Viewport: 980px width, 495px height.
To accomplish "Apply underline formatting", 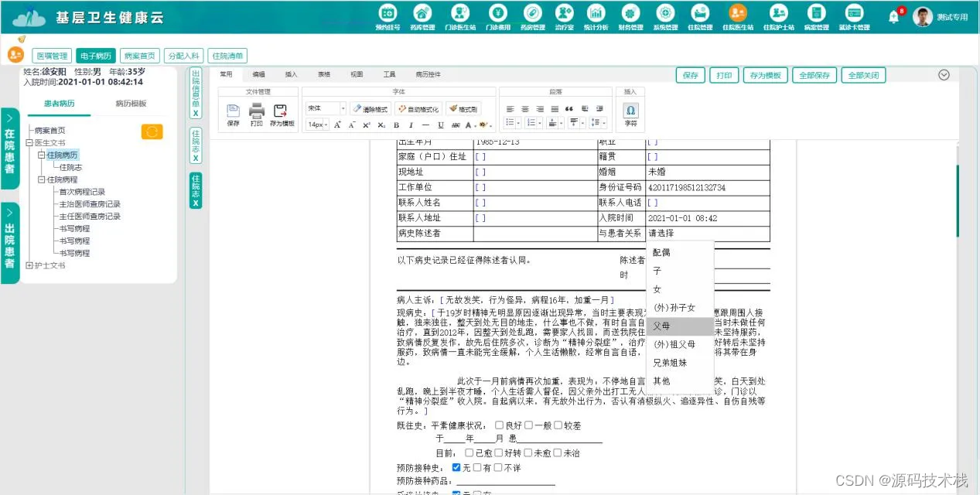I will pyautogui.click(x=440, y=125).
